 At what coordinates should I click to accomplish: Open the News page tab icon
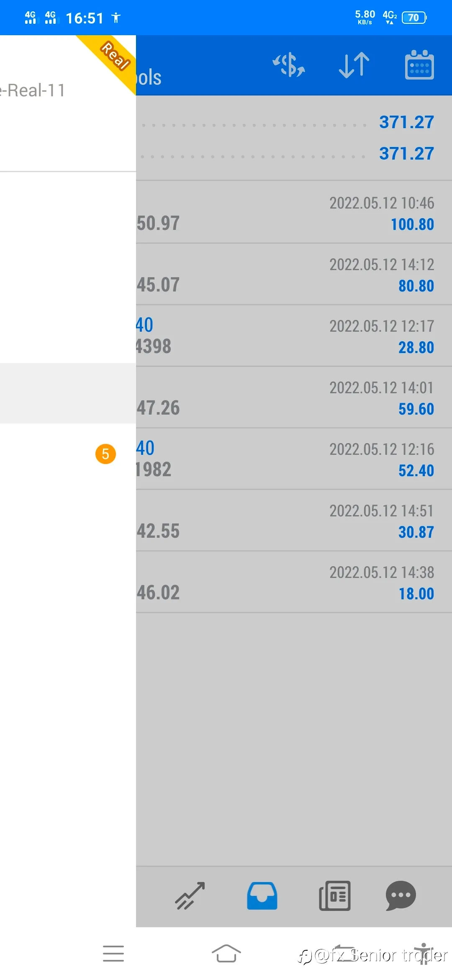(x=335, y=896)
